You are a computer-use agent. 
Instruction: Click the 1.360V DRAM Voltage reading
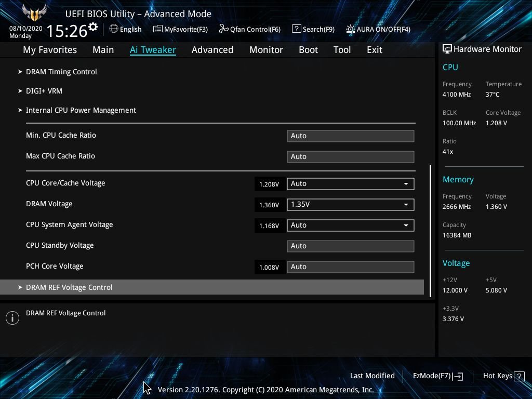[269, 205]
